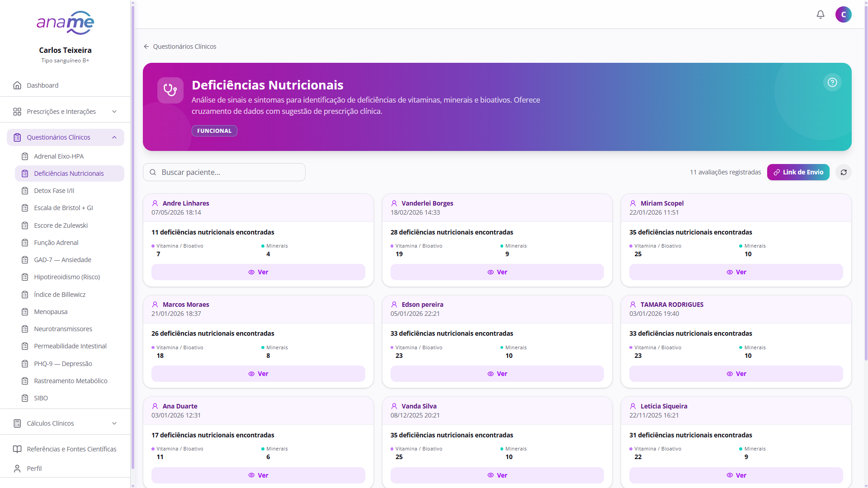Screen dimensions: 868x488
Task: Click Carlos Teixeira name in sidebar
Action: pos(65,50)
